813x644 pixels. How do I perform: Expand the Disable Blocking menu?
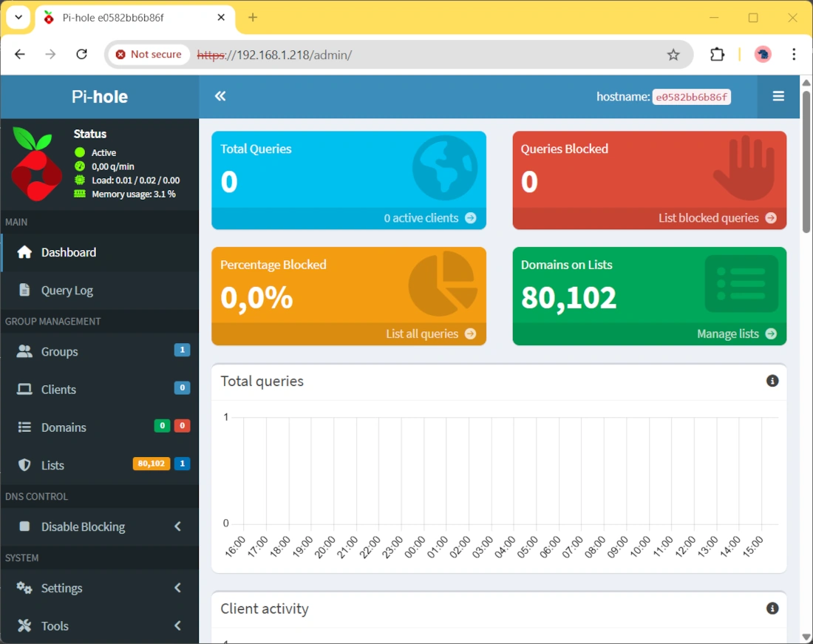click(81, 526)
